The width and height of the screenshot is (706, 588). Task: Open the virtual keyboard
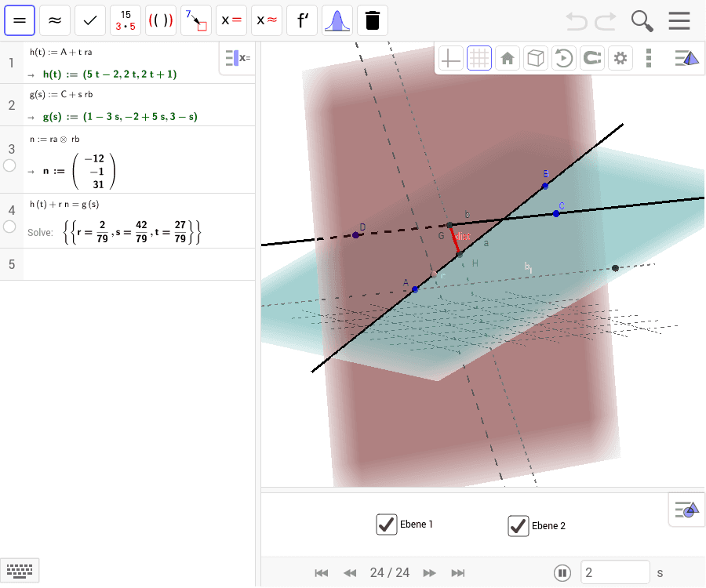click(20, 571)
